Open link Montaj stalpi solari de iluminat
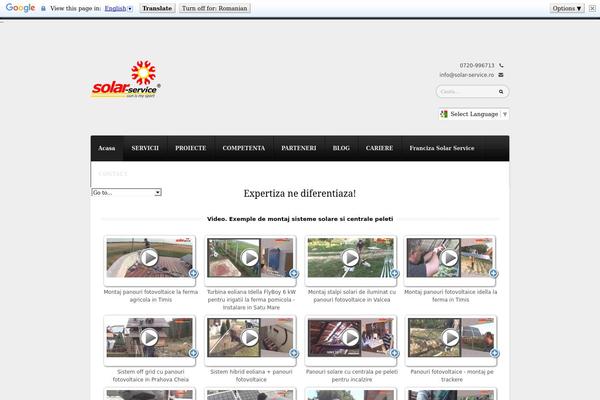Screen dimensions: 600x400 click(x=352, y=296)
